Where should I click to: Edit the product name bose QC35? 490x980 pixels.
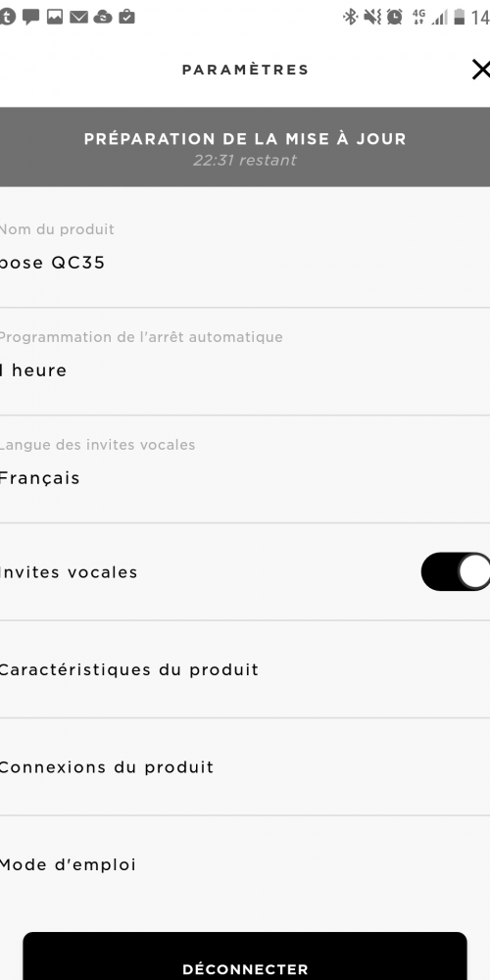click(245, 248)
